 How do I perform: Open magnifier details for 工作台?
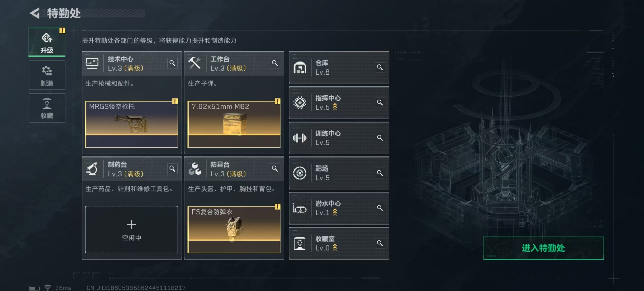(275, 63)
